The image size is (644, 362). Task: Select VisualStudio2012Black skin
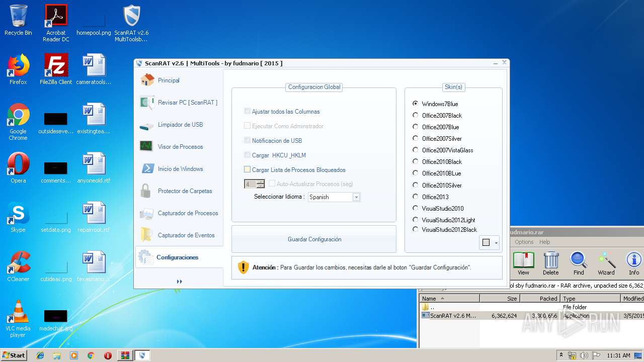coord(415,229)
